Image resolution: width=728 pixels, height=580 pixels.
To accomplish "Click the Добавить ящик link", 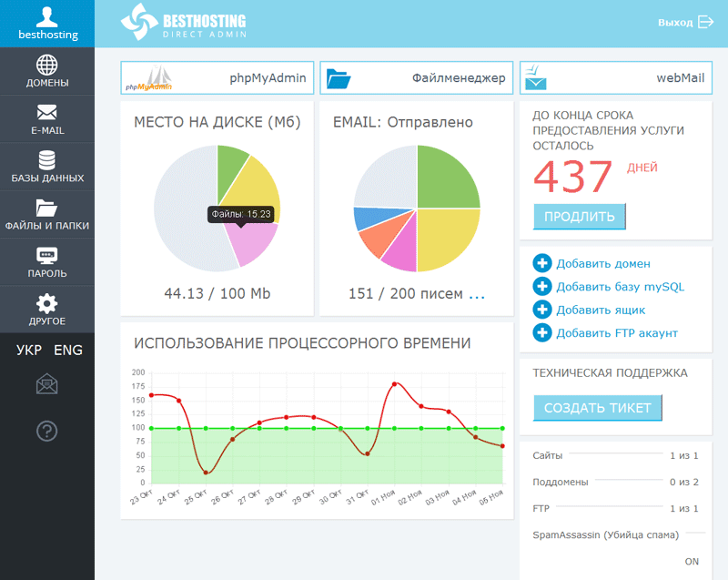I will click(x=601, y=310).
